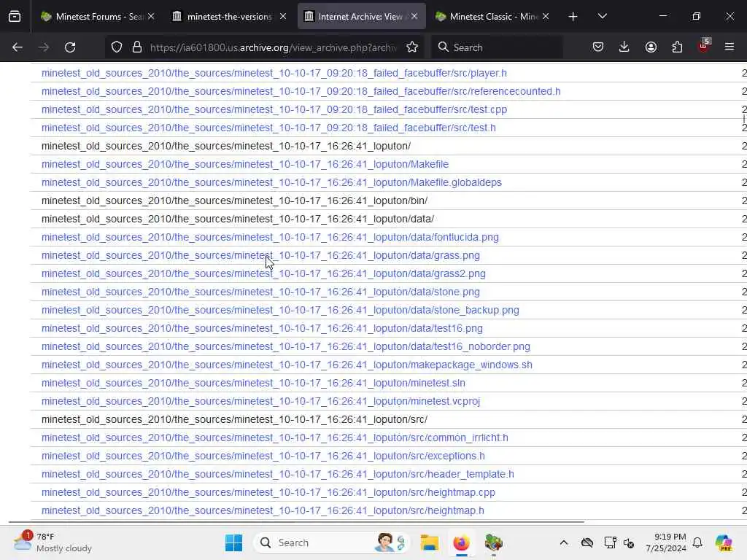Switch to Minetest Classic tab

[x=492, y=17]
